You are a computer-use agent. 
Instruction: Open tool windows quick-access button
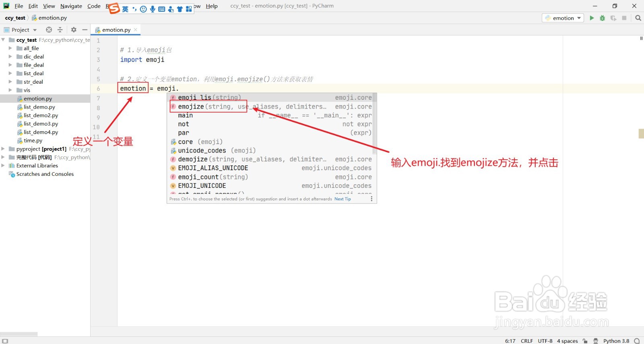point(5,341)
